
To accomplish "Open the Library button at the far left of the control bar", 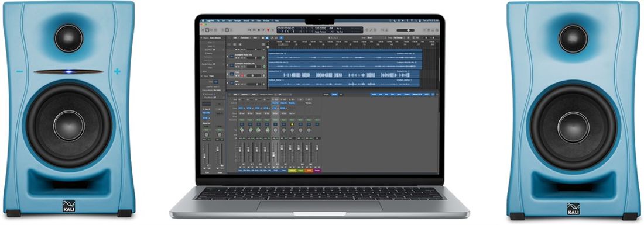I will [203, 30].
